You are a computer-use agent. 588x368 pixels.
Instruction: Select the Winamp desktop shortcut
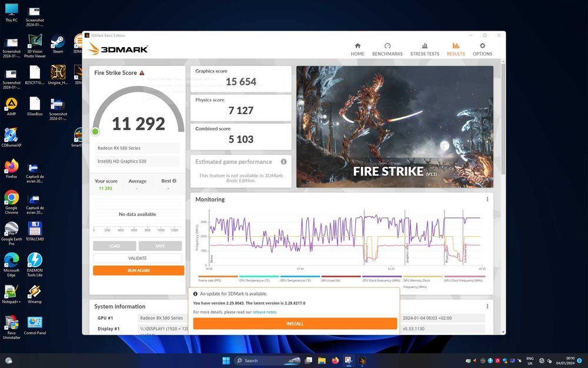click(x=35, y=294)
